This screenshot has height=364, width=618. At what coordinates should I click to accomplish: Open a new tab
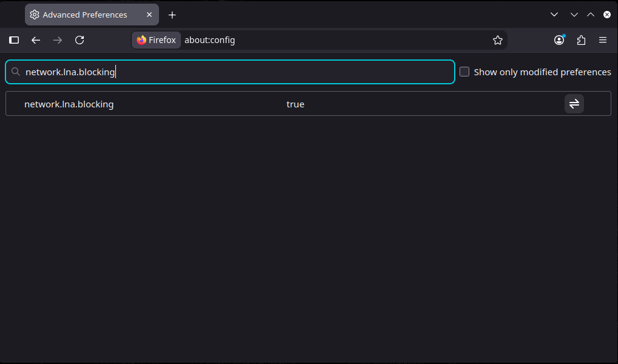click(172, 15)
